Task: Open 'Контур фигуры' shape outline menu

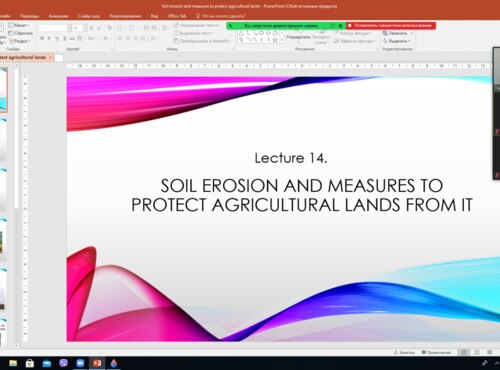Action: tap(353, 33)
